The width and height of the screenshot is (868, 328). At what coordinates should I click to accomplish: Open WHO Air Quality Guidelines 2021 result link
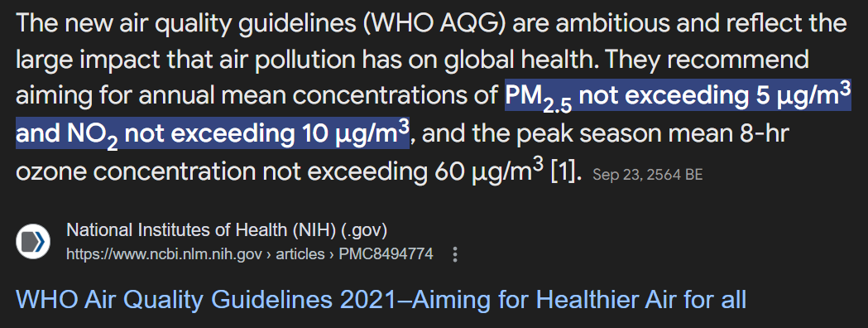pyautogui.click(x=381, y=299)
